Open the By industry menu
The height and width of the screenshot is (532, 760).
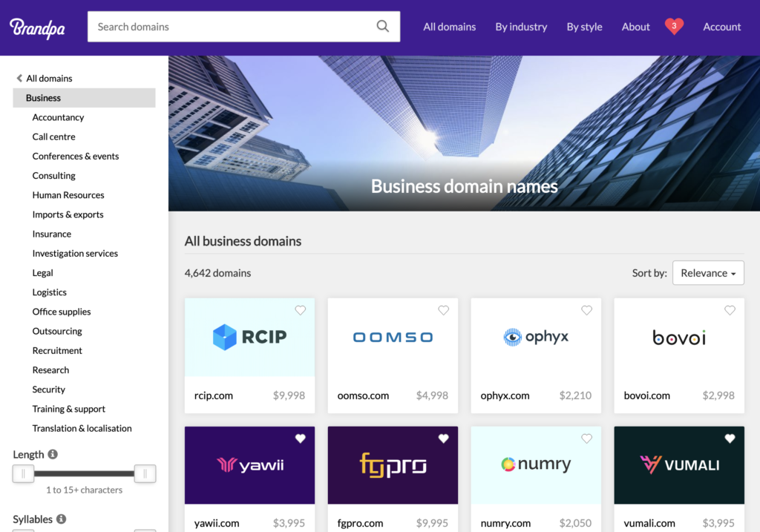521,27
